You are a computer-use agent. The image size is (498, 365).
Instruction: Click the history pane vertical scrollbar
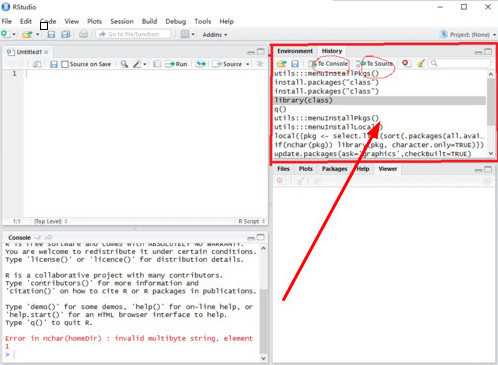(491, 113)
